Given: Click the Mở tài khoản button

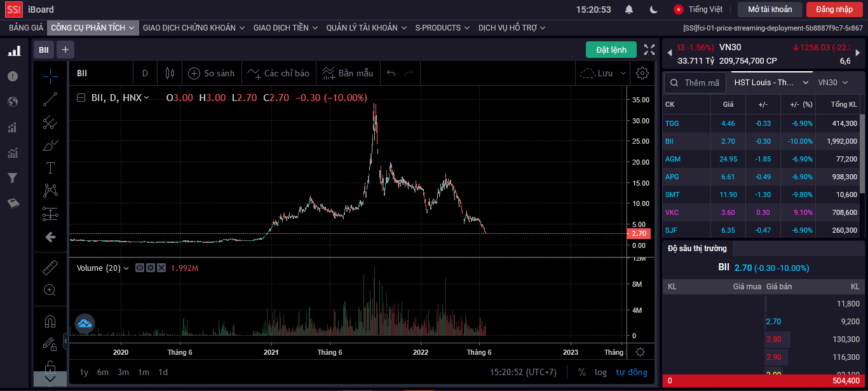Looking at the screenshot, I should tap(770, 10).
